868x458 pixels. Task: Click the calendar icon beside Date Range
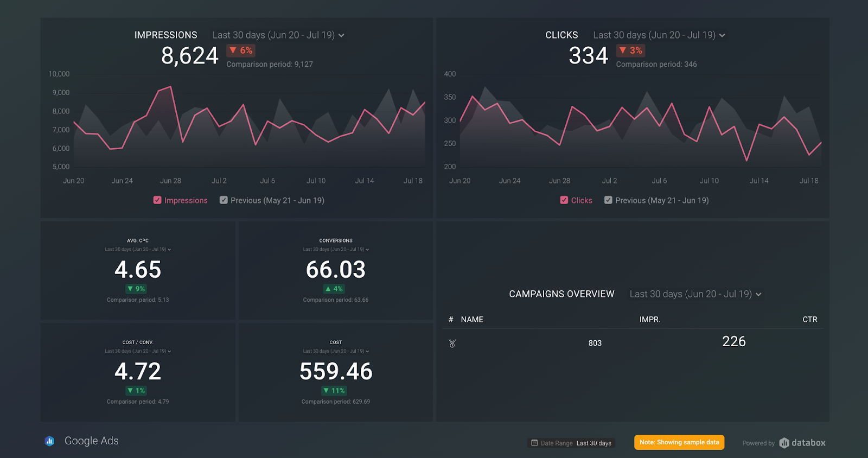(534, 443)
